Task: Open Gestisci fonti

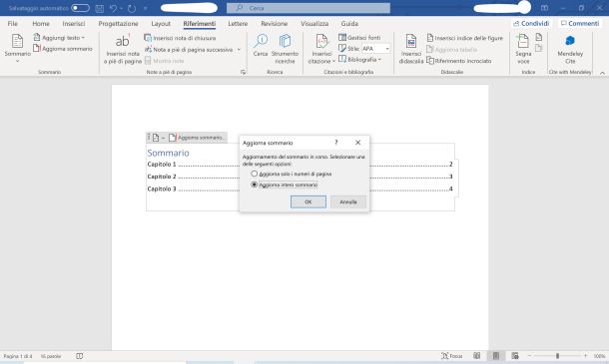Action: (x=359, y=38)
